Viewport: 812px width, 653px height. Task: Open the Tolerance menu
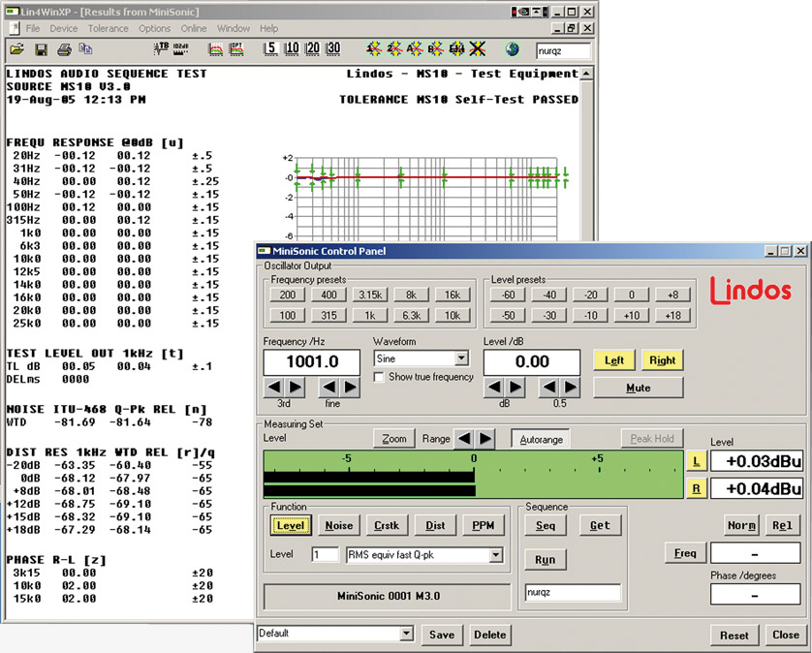pyautogui.click(x=108, y=29)
